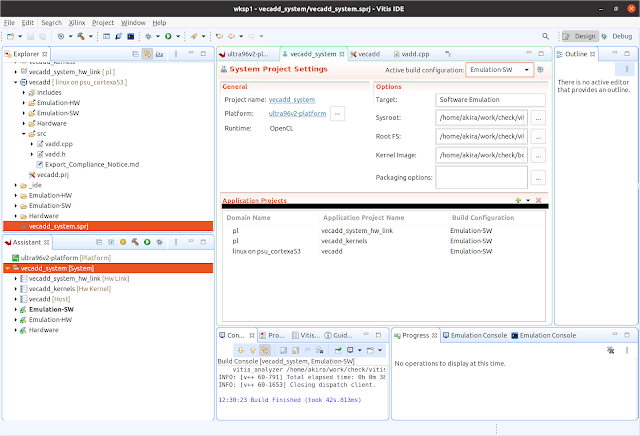The image size is (640, 436).
Task: Click Collapse All icon in Explorer panel
Action: click(x=136, y=54)
